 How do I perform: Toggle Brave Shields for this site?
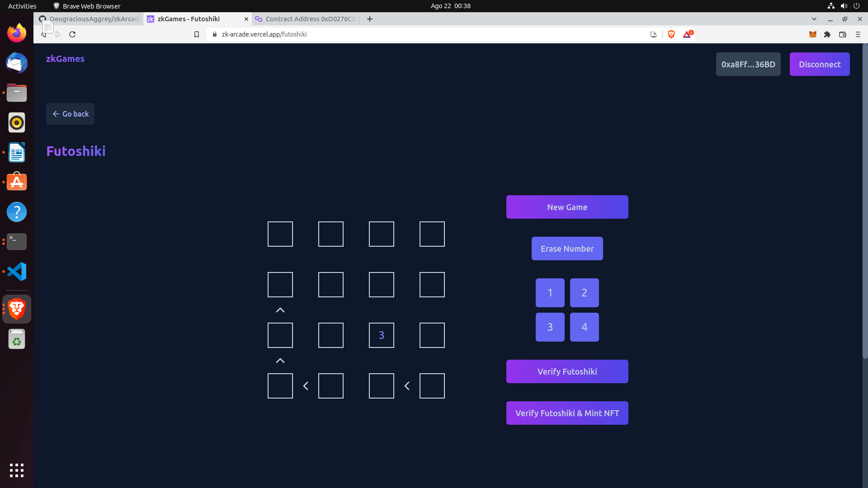pos(671,34)
